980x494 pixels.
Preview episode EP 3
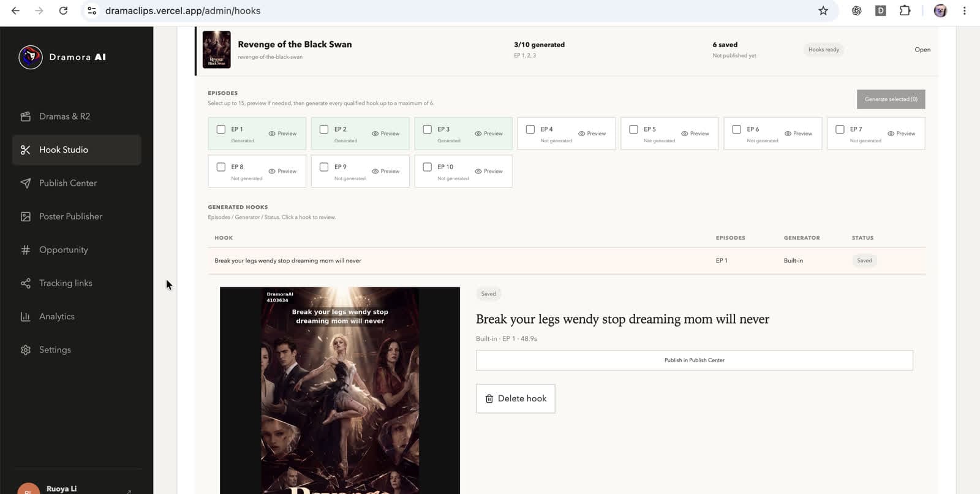coord(489,134)
